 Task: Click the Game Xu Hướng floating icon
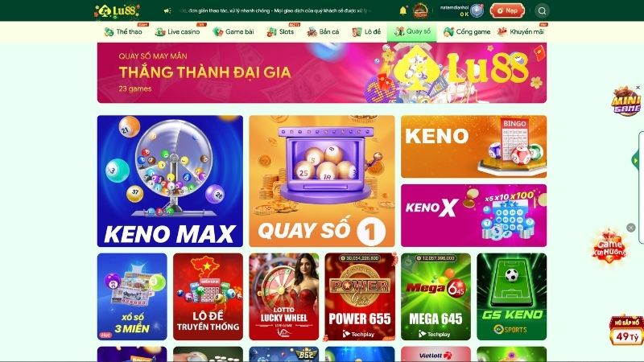[x=609, y=246]
